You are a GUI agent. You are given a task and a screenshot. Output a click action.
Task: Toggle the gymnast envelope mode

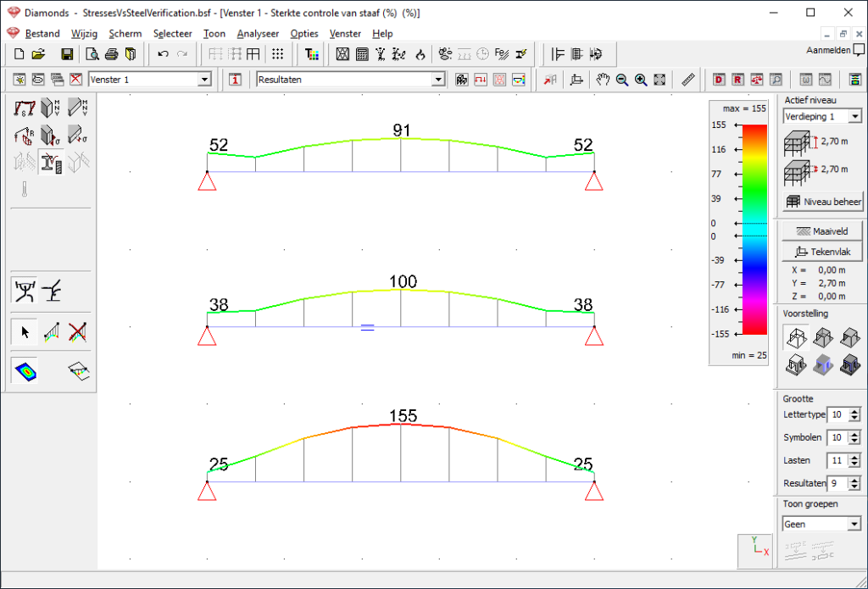coord(53,291)
